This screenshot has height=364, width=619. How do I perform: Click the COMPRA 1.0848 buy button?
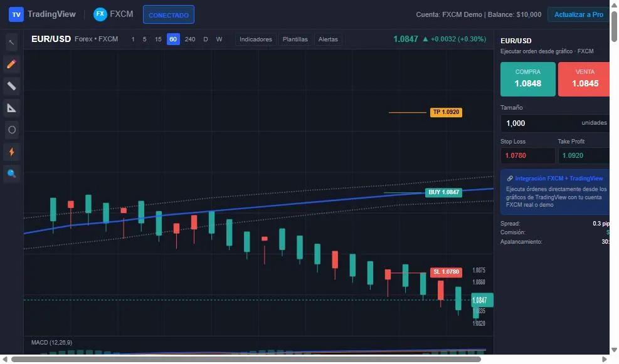(528, 80)
